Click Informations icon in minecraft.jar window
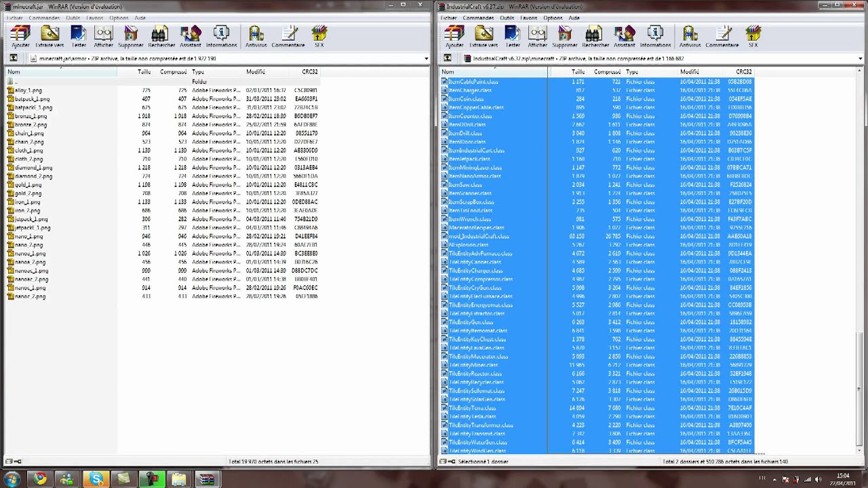Image resolution: width=868 pixels, height=488 pixels. point(221,36)
